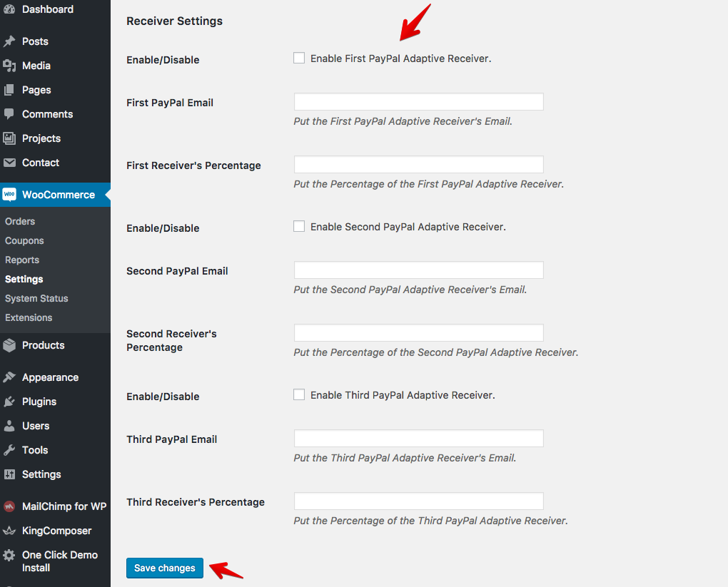728x587 pixels.
Task: Select the Projects icon in the sidebar
Action: coord(9,138)
